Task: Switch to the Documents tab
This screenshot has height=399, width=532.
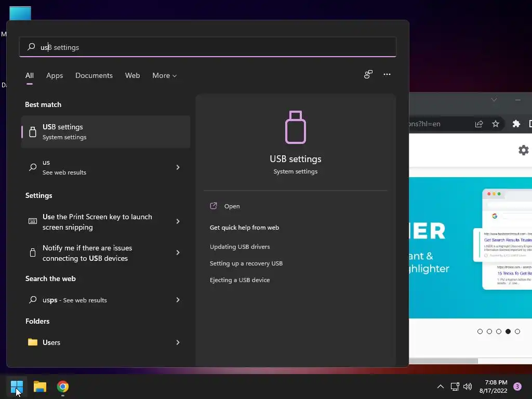Action: tap(94, 75)
